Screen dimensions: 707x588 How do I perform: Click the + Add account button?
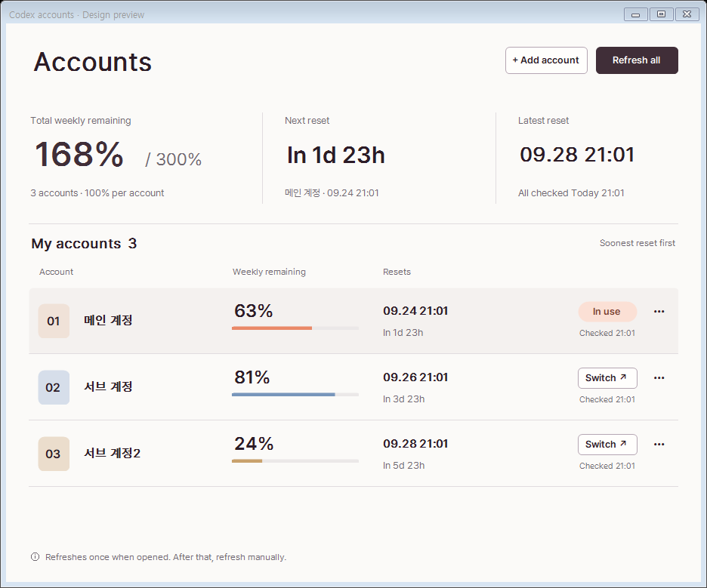(x=546, y=60)
